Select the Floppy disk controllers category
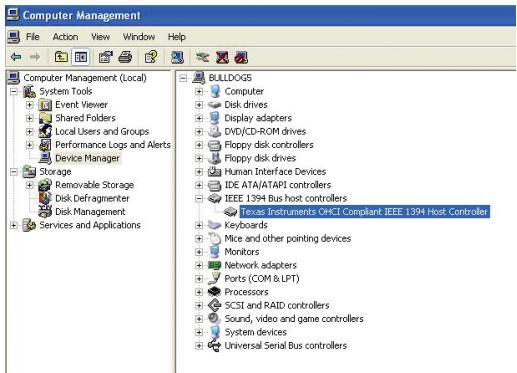The height and width of the screenshot is (373, 517). (x=269, y=145)
